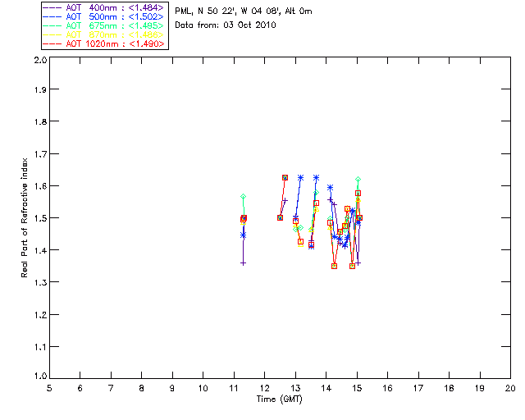Click the 7 x-axis tick label

111,388
